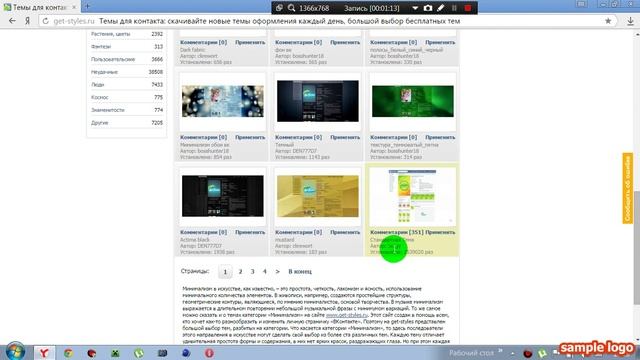Screen dimensions: 640x360
Task: Open the 'Рабочий стол' desktop toolbar
Action: coord(471,353)
